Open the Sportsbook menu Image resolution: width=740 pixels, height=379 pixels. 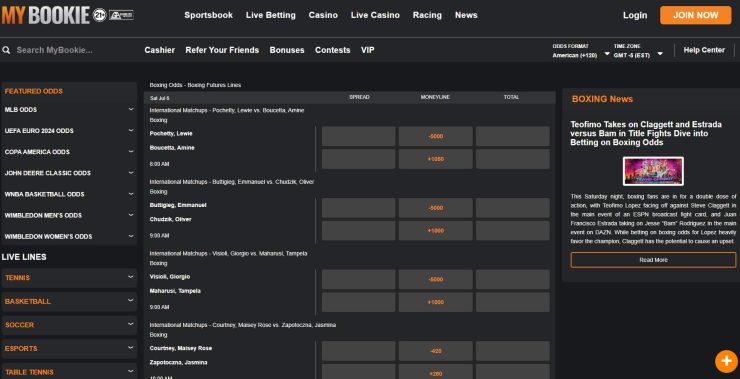tap(209, 15)
